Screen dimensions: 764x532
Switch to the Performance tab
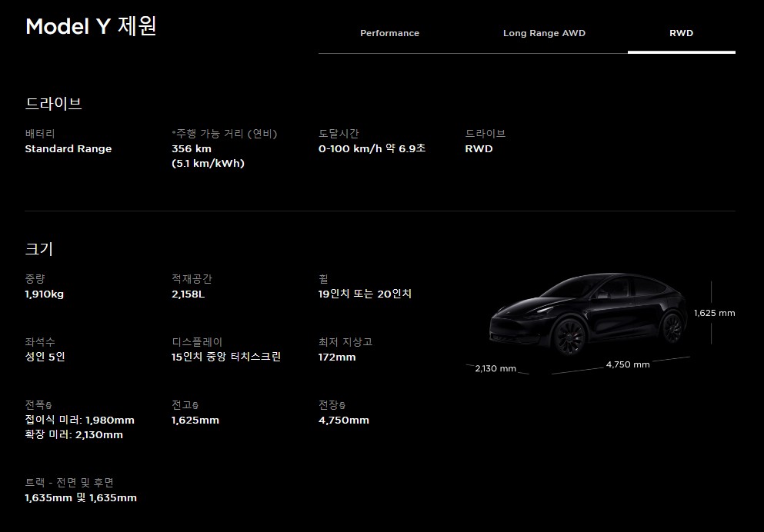pos(389,33)
